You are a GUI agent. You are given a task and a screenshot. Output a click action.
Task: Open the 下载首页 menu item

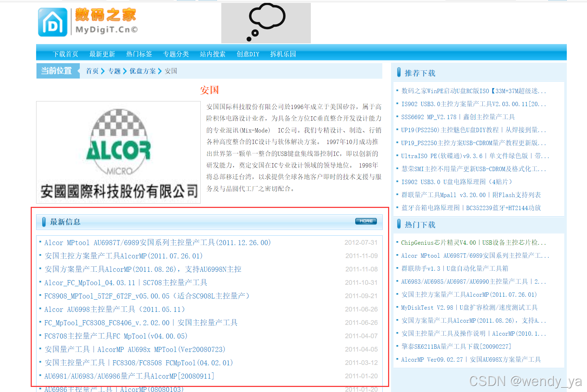click(65, 54)
